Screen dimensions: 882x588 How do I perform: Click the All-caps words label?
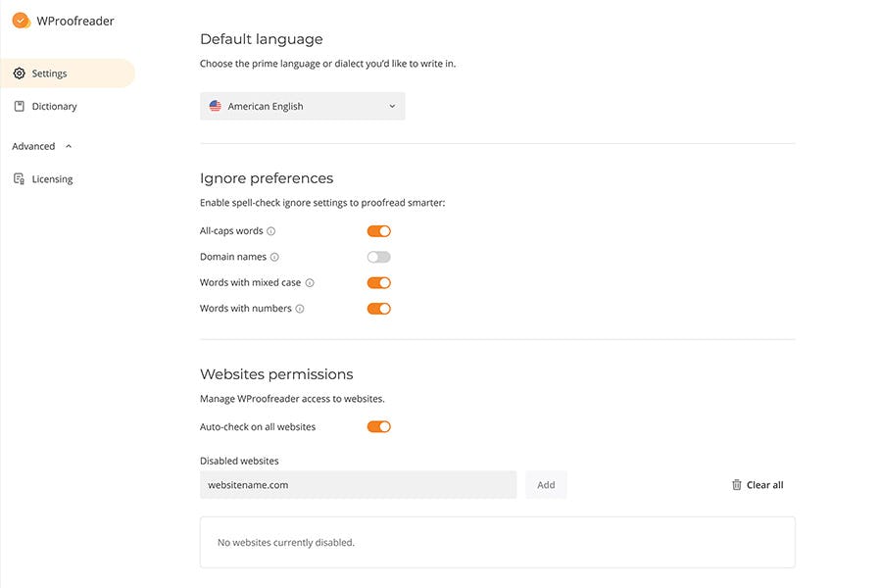pos(231,231)
